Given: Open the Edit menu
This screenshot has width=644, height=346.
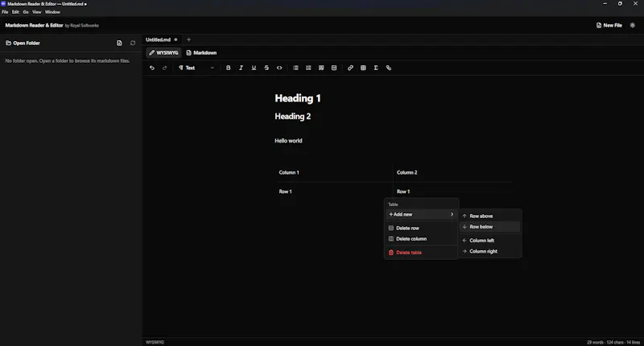Looking at the screenshot, I should tap(15, 12).
